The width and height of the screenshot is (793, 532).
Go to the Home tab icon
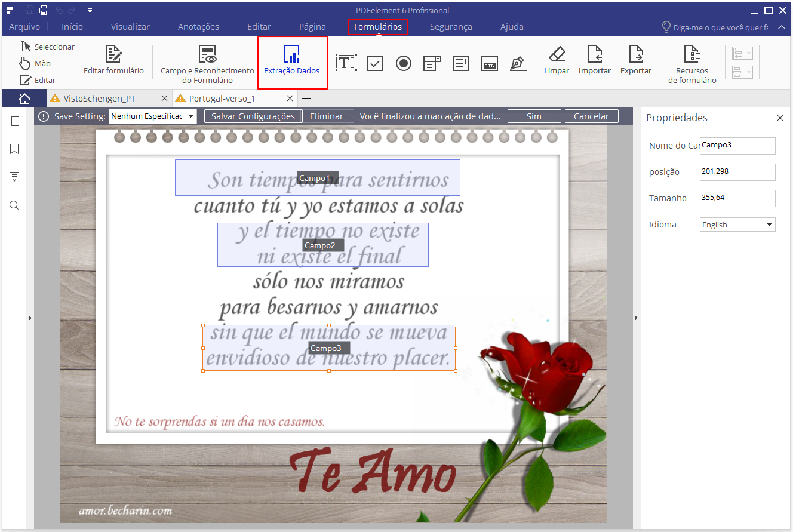24,98
